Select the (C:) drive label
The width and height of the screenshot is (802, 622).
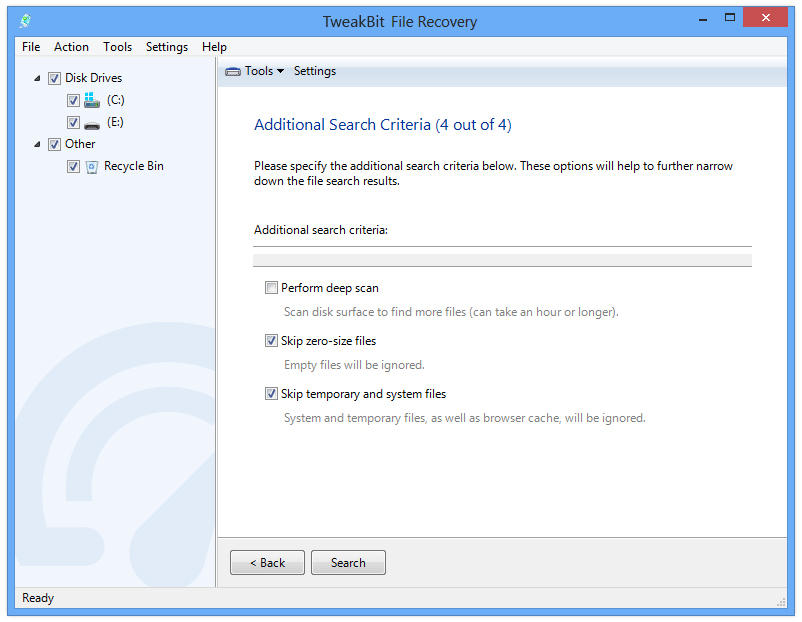point(116,100)
